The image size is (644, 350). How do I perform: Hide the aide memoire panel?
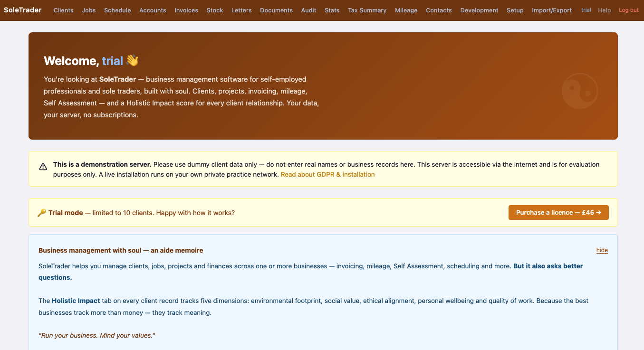(602, 250)
